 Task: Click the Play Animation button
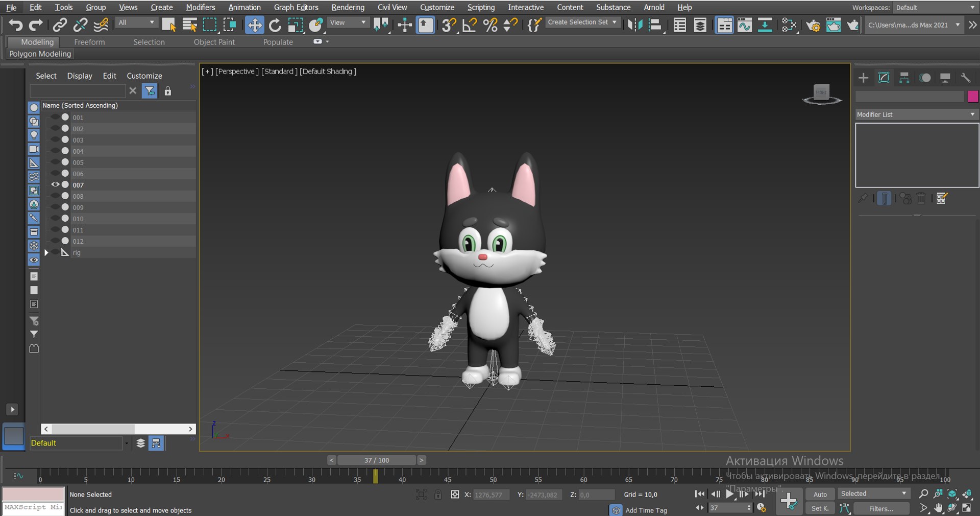(730, 494)
